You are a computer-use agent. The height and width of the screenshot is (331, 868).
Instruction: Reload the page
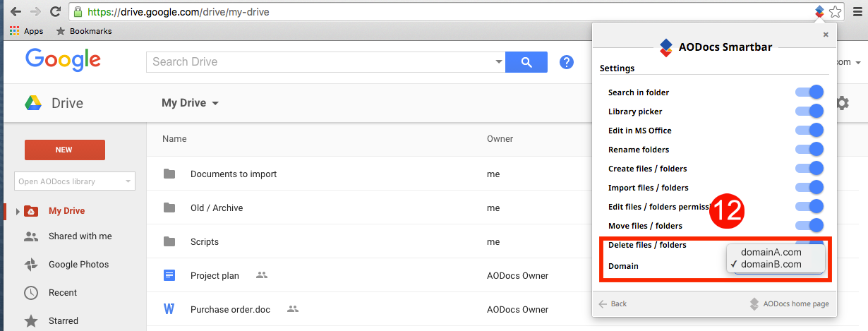[x=56, y=11]
